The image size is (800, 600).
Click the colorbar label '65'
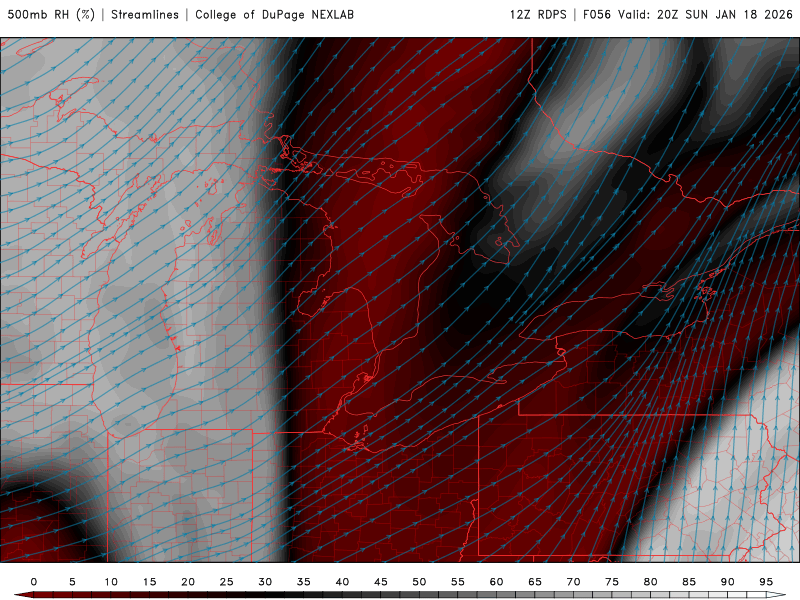point(535,582)
